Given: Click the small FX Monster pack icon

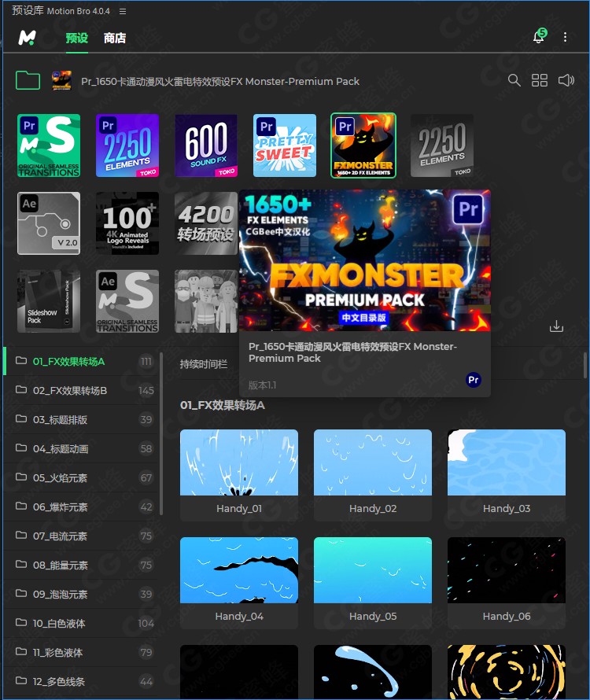Looking at the screenshot, I should click(x=61, y=80).
